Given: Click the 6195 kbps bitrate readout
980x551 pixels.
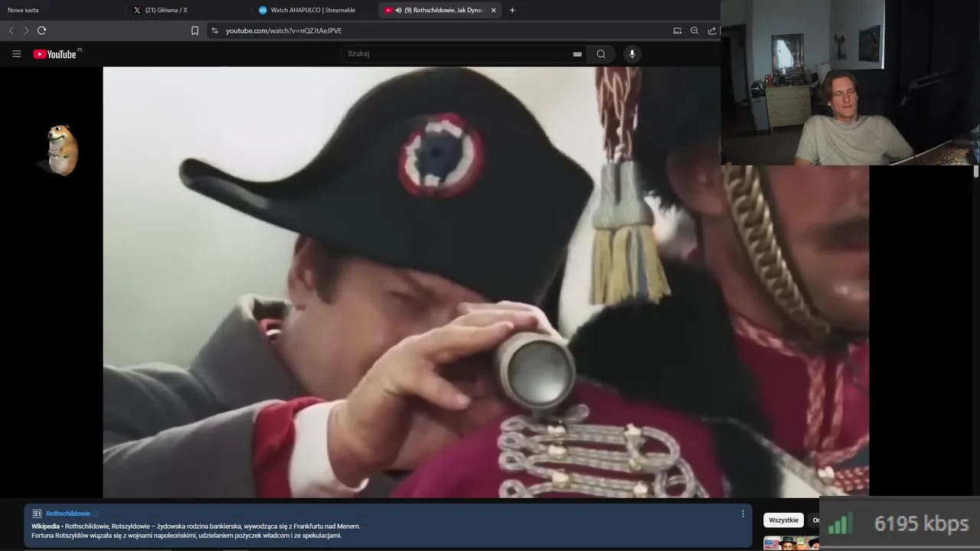Looking at the screenshot, I should tap(921, 523).
